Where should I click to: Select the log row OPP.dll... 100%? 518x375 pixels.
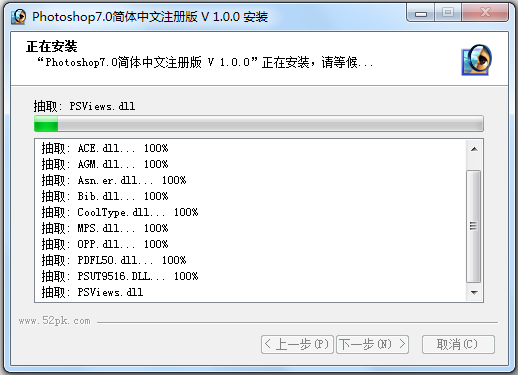[x=105, y=244]
